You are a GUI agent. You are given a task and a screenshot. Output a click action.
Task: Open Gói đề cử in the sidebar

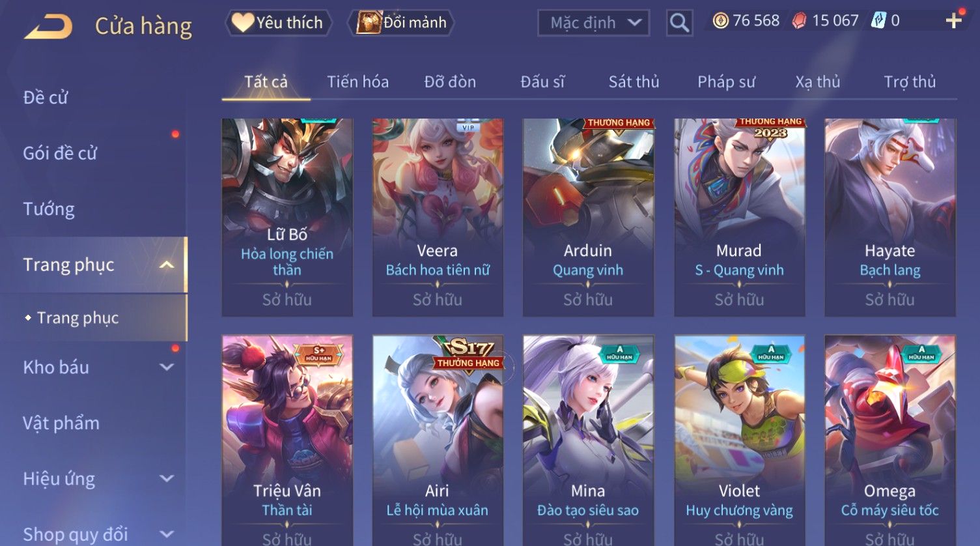(x=60, y=153)
